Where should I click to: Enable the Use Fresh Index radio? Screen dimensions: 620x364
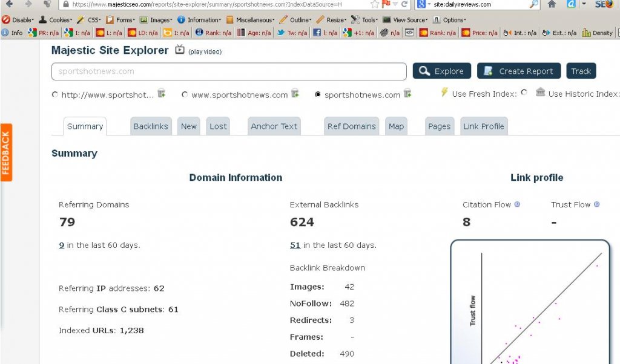pyautogui.click(x=524, y=93)
